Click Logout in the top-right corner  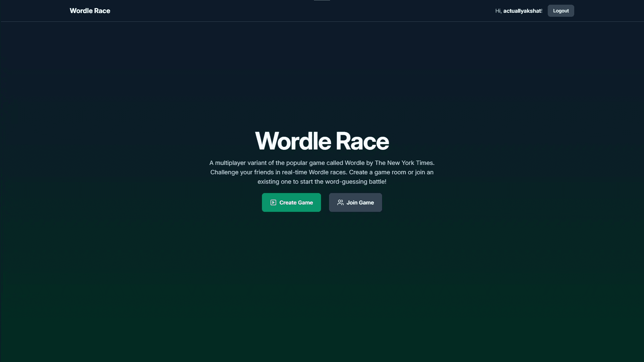tap(560, 10)
